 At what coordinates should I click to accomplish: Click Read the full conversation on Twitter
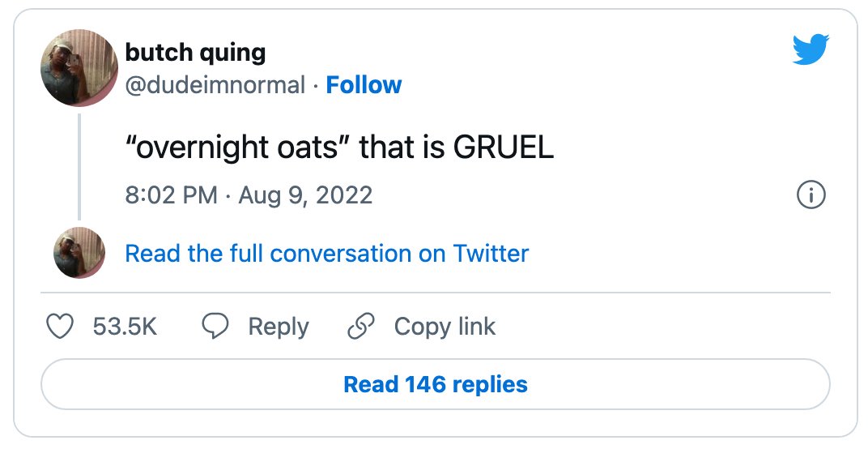(327, 254)
